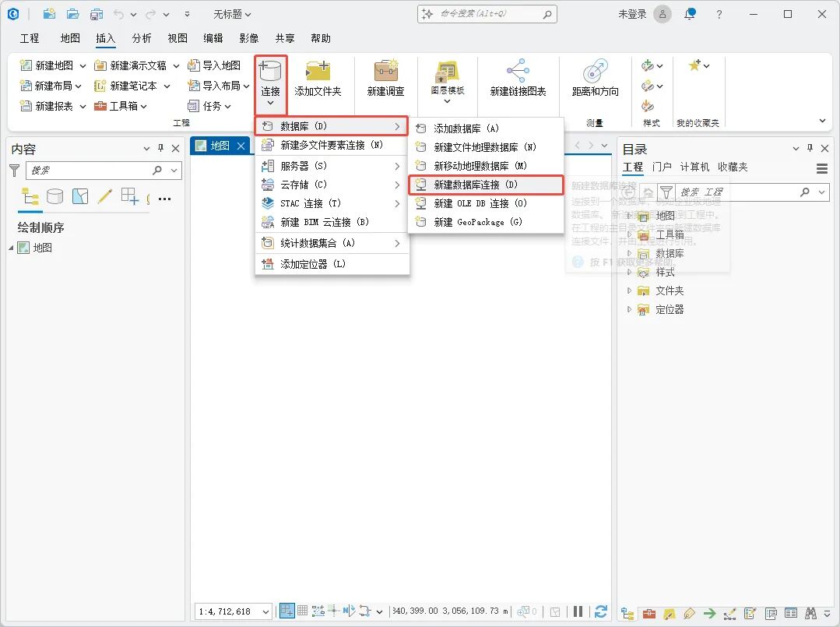Expand the 文件夹 node in Catalog
This screenshot has width=840, height=627.
point(630,291)
